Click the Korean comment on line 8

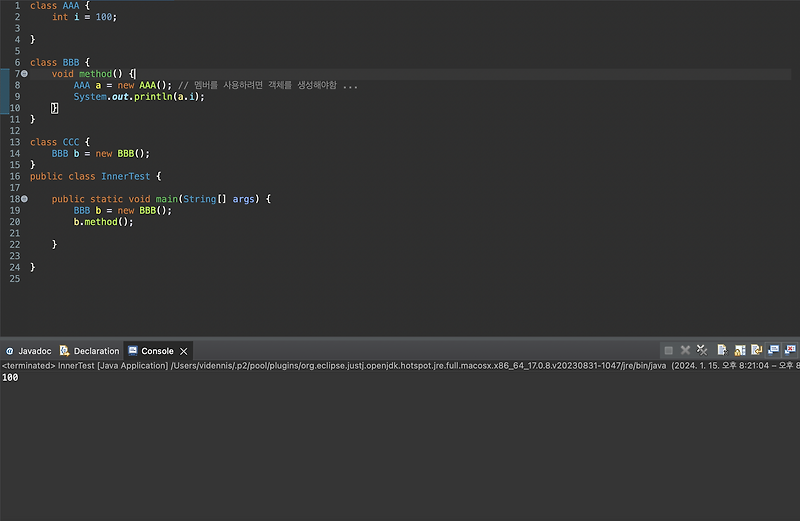(268, 86)
